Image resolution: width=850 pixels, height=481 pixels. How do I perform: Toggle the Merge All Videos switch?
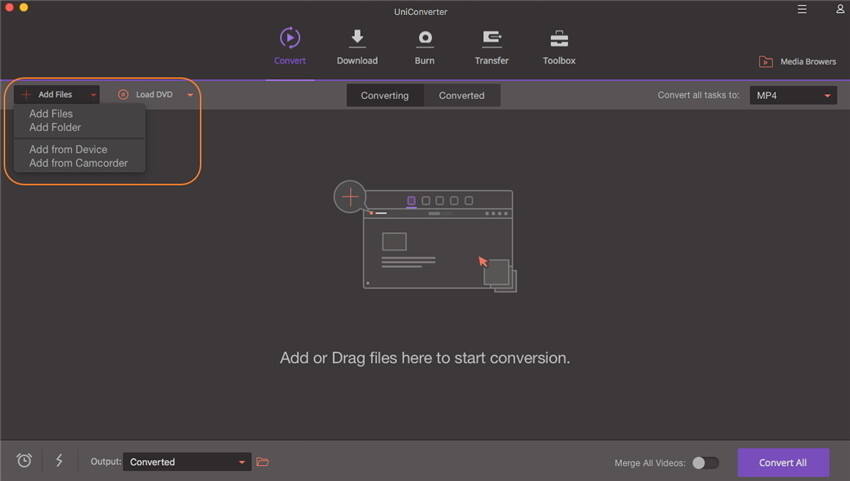click(x=705, y=463)
